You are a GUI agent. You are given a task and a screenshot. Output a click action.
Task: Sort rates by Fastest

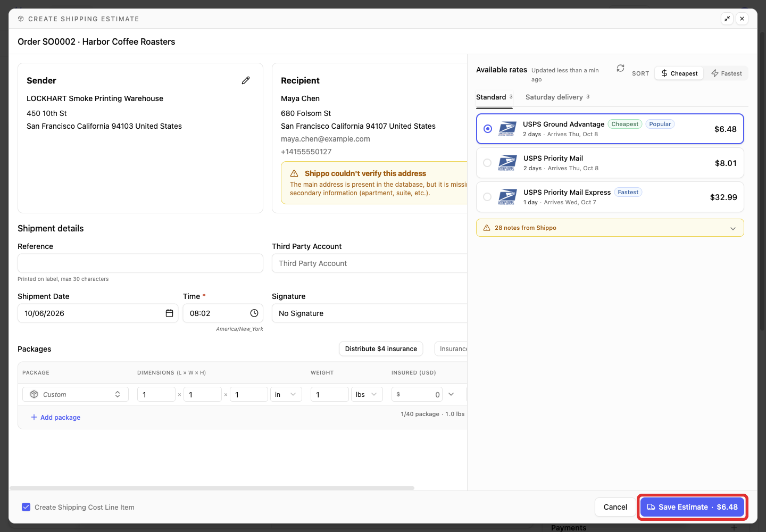tap(727, 73)
